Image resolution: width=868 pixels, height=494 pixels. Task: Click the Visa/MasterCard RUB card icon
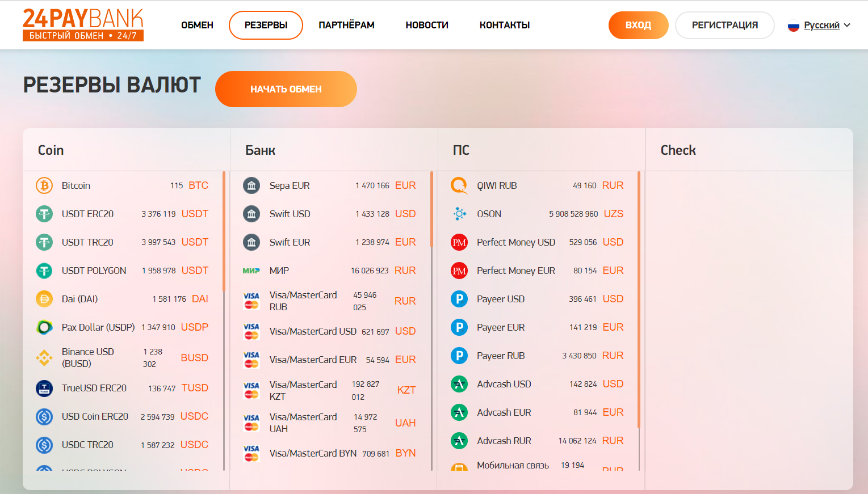click(x=251, y=301)
